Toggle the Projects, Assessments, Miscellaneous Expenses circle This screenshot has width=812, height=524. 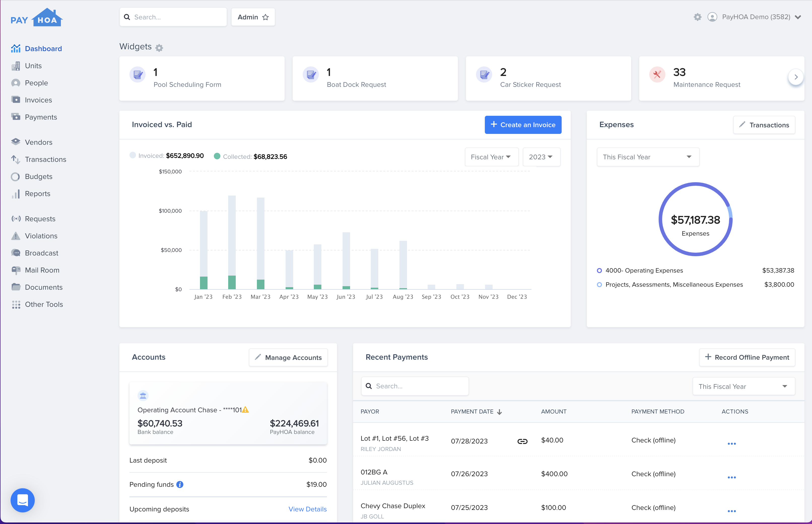click(599, 284)
